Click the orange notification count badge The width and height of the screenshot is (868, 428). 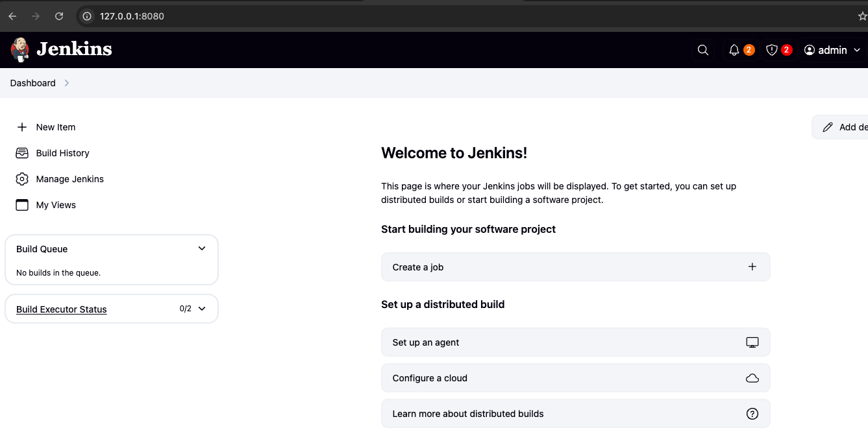tap(749, 50)
